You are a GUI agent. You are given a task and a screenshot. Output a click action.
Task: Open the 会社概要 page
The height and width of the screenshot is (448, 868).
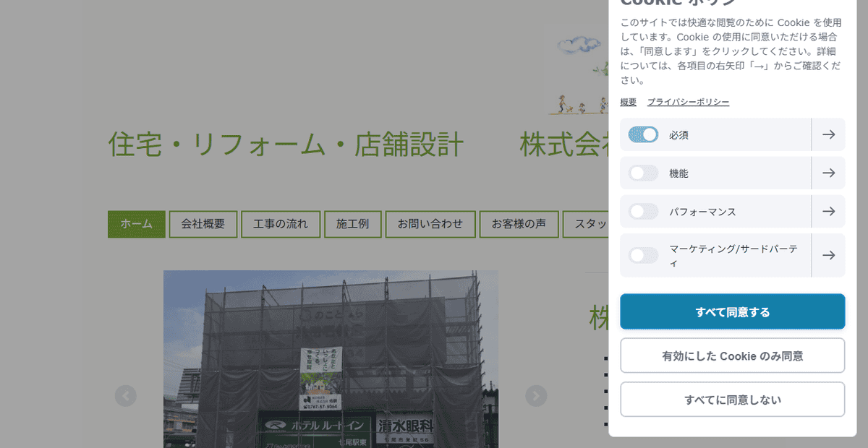pos(203,224)
